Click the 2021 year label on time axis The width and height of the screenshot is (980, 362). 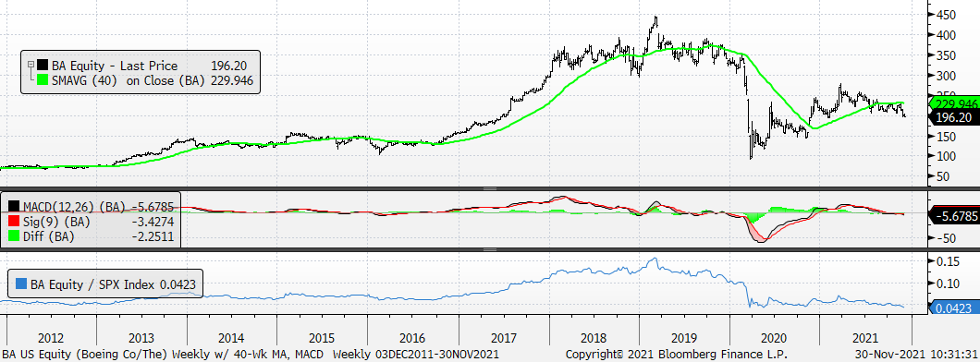pyautogui.click(x=865, y=338)
